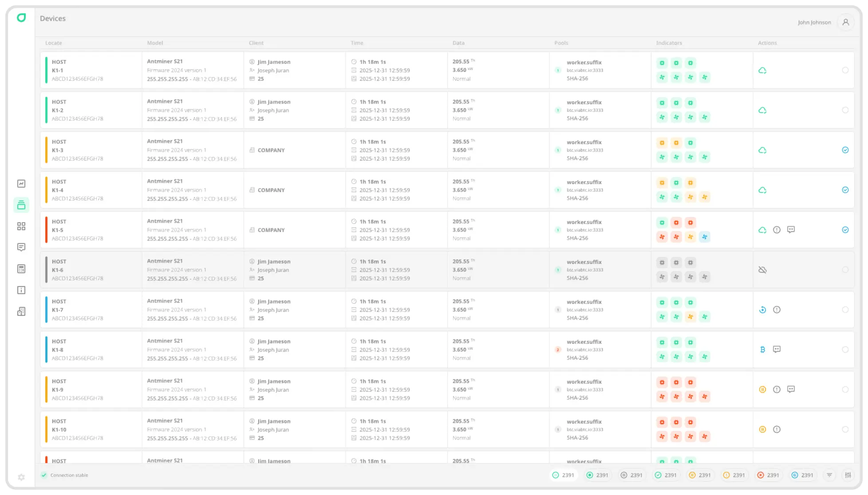The height and width of the screenshot is (495, 868).
Task: Open the grid dashboard sidebar icon
Action: point(21,226)
